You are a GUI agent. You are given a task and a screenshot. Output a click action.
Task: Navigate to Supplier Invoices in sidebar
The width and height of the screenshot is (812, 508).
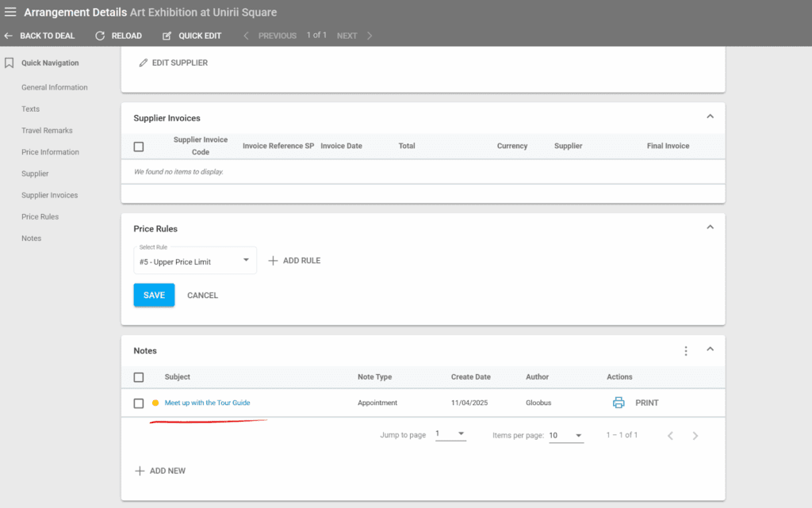(50, 195)
